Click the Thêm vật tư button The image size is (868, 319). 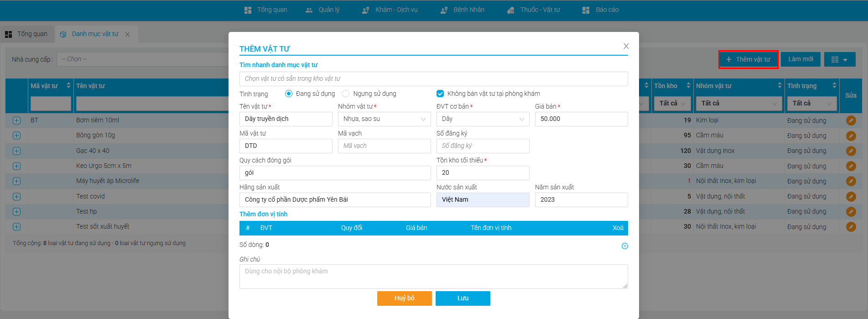(748, 59)
